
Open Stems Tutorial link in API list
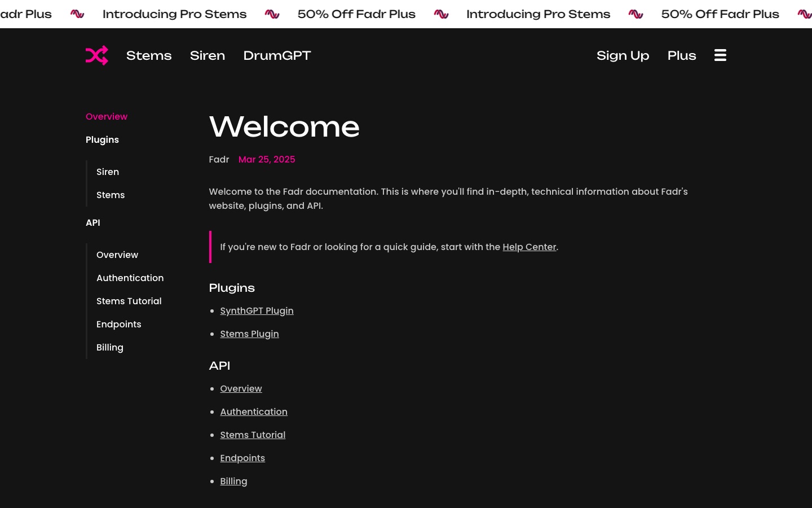253,435
